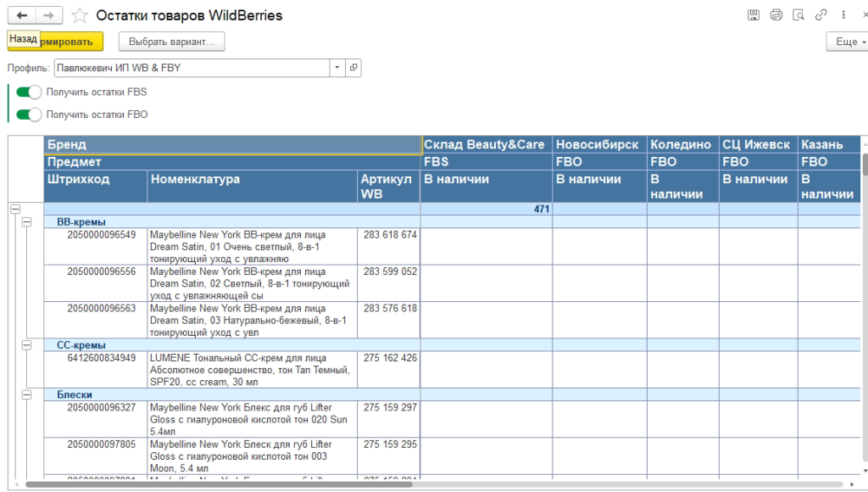This screenshot has height=492, width=868.
Task: Open print preview with the magnifier page icon
Action: point(798,15)
